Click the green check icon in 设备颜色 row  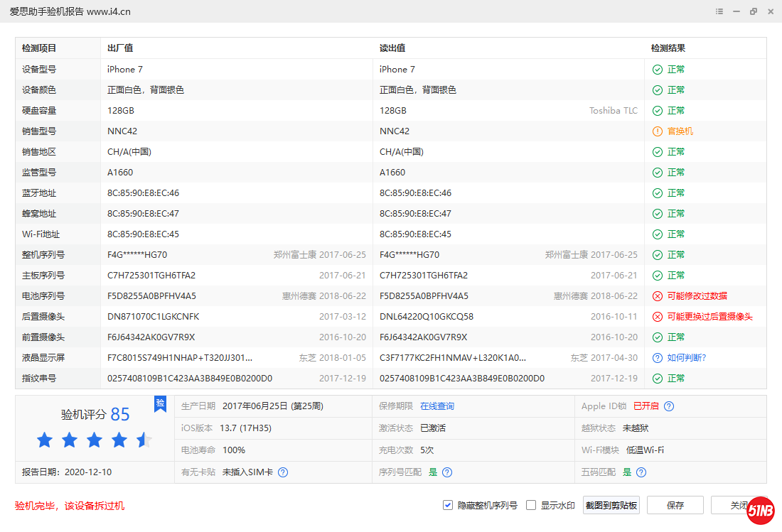point(658,90)
